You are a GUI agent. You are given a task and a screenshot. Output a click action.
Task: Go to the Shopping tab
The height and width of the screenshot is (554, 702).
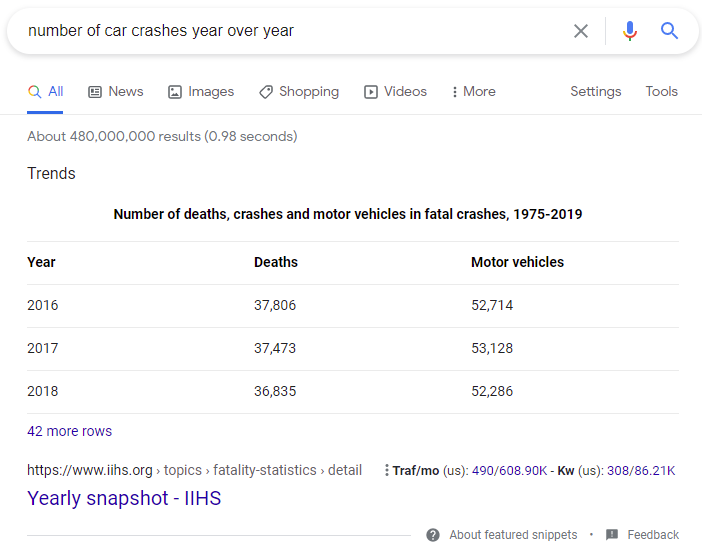[298, 91]
